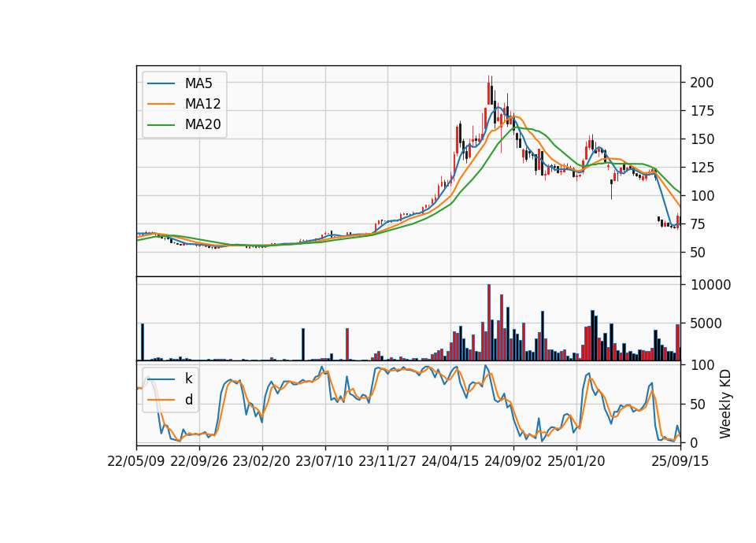Click the Weekly KD axis label
This screenshot has height=543, width=756.
[x=725, y=404]
